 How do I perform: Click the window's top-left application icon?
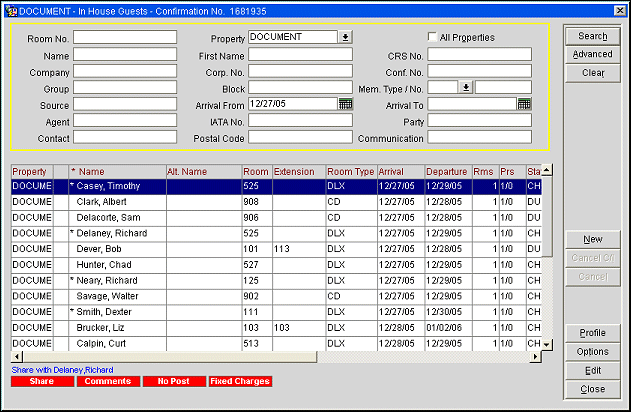tap(9, 8)
